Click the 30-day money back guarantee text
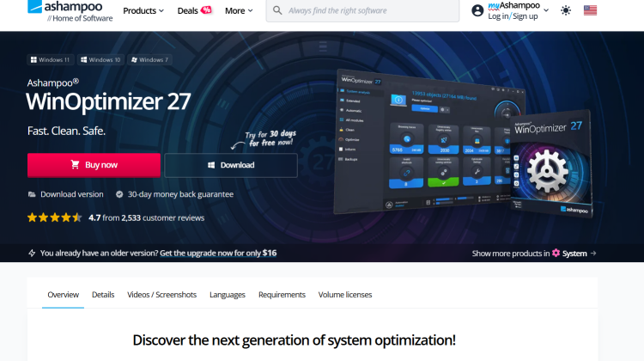 tap(180, 194)
